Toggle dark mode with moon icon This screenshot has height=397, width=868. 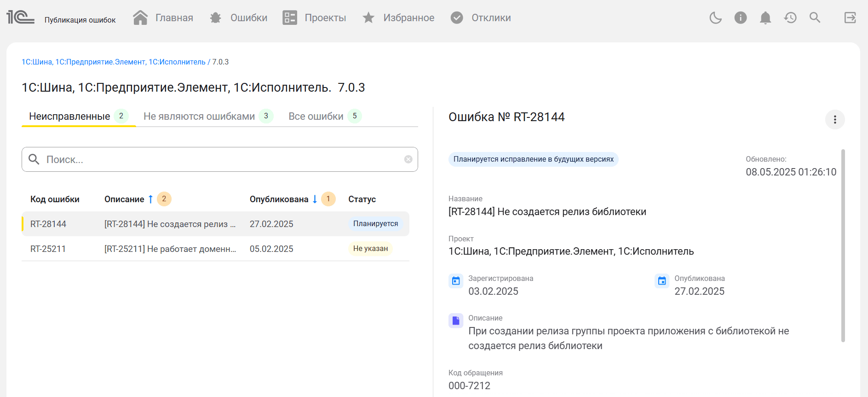pyautogui.click(x=715, y=18)
